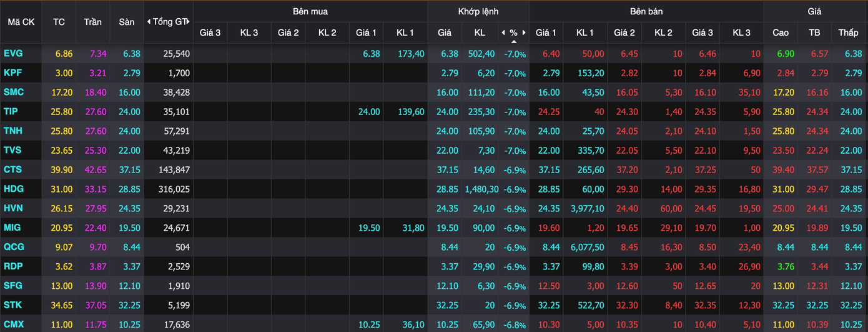Select the Bên bán header group
Screen dimensions: 868x332
(x=646, y=11)
